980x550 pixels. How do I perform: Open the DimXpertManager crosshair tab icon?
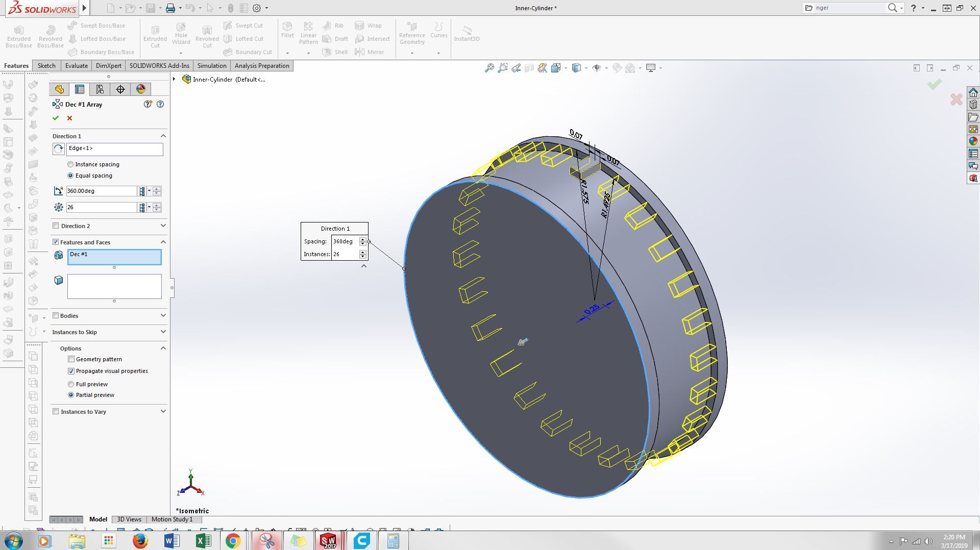tap(120, 89)
